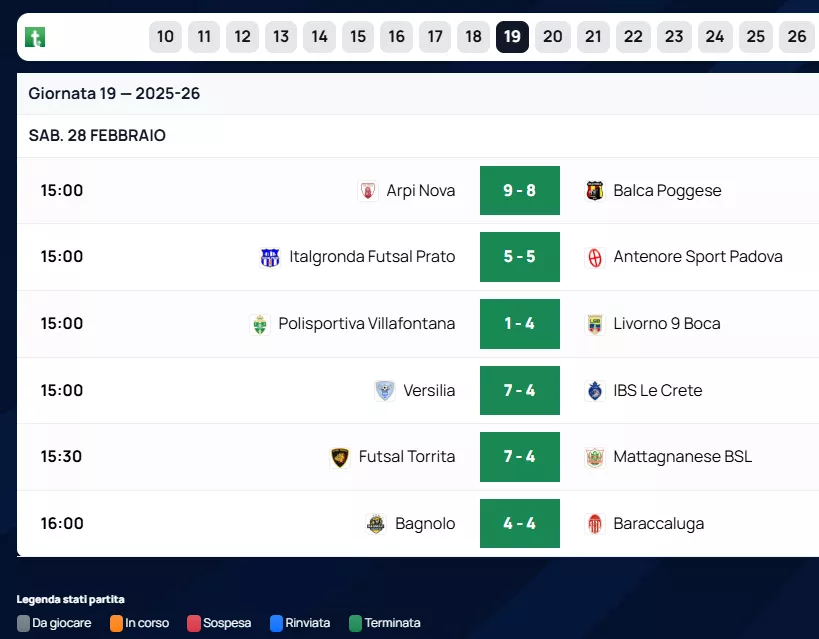
Task: Click the Italgronda Futsal Prato crest
Action: coord(270,257)
